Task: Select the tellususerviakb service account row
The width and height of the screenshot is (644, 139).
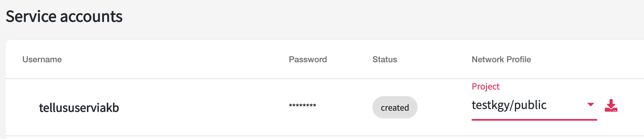Action: (x=325, y=107)
